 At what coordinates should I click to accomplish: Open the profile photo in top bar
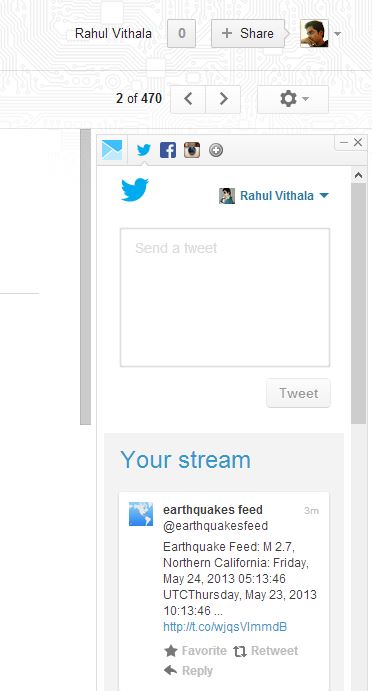coord(314,33)
